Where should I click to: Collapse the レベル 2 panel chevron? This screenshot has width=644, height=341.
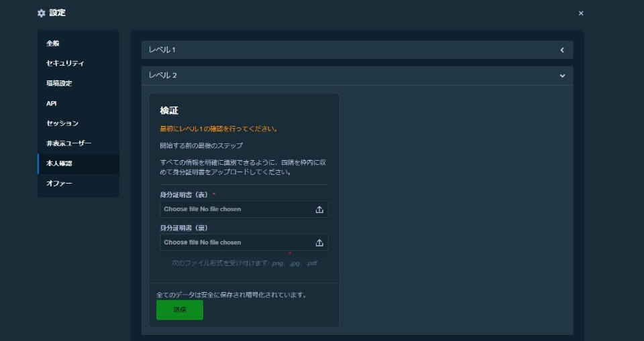[x=562, y=76]
